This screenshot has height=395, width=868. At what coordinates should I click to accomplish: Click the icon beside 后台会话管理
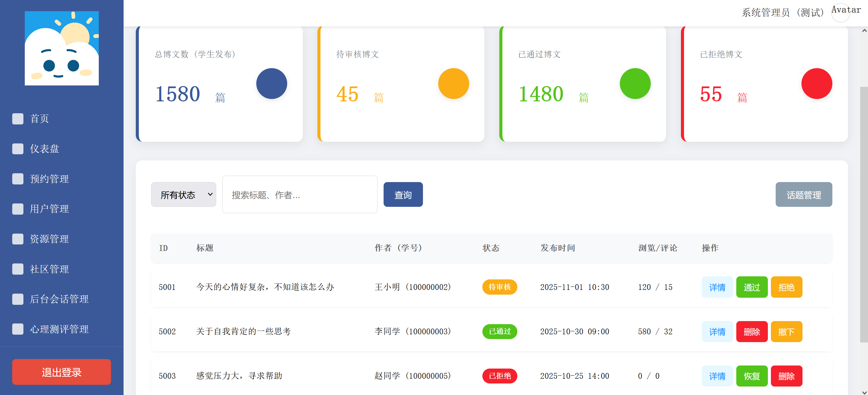point(18,299)
